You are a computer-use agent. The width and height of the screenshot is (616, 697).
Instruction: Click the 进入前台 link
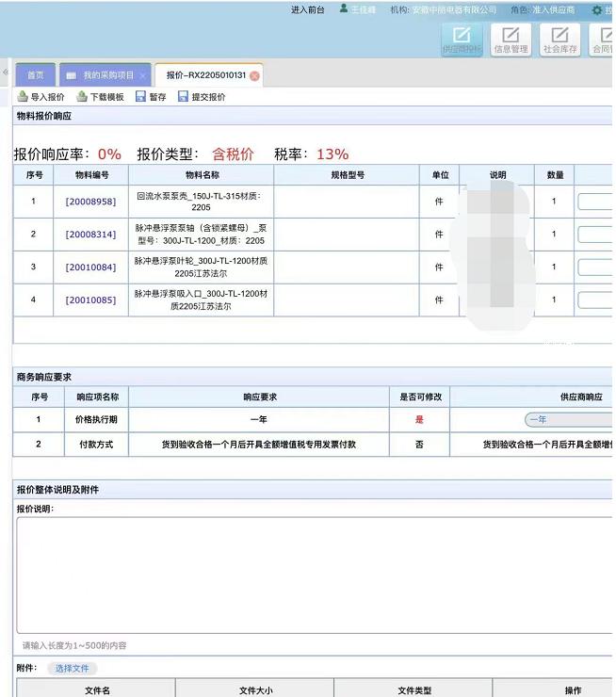[x=308, y=9]
